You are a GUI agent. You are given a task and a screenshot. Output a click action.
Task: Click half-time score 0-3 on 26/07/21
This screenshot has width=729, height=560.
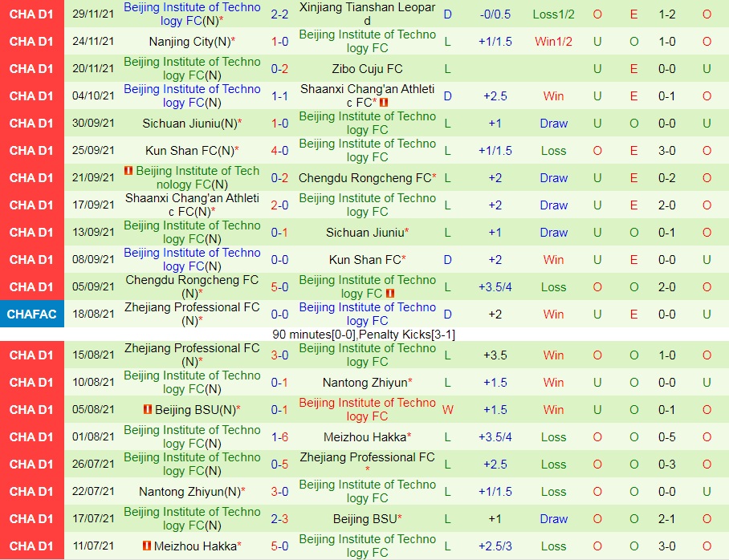click(x=666, y=465)
